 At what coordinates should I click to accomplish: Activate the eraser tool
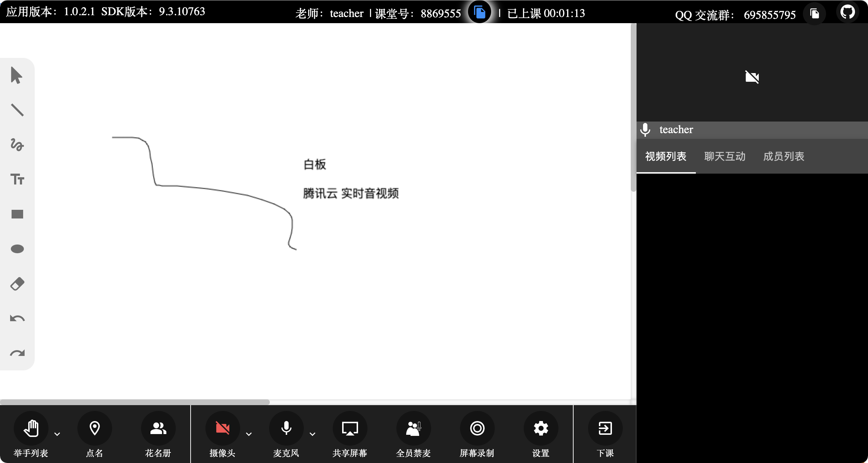coord(17,284)
